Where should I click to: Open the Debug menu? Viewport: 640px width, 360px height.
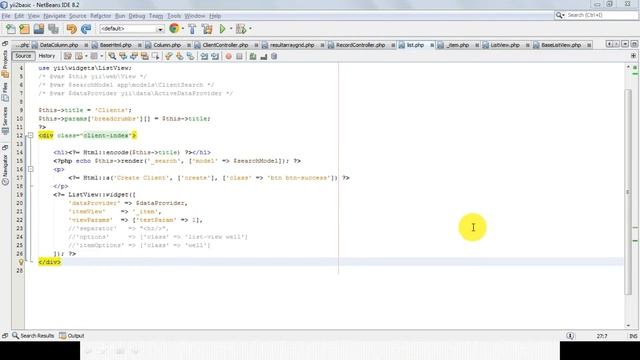(137, 16)
